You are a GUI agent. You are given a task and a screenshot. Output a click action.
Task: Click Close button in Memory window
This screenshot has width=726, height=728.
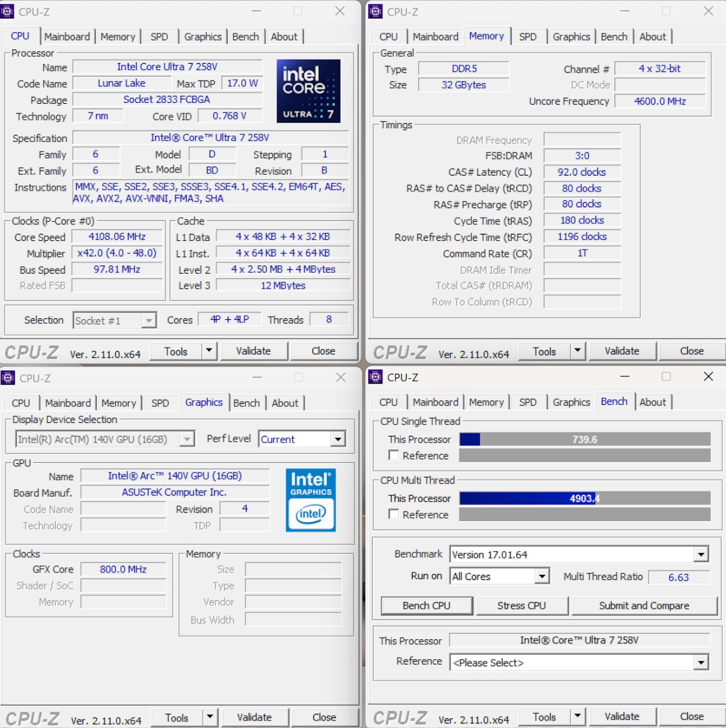pyautogui.click(x=692, y=351)
